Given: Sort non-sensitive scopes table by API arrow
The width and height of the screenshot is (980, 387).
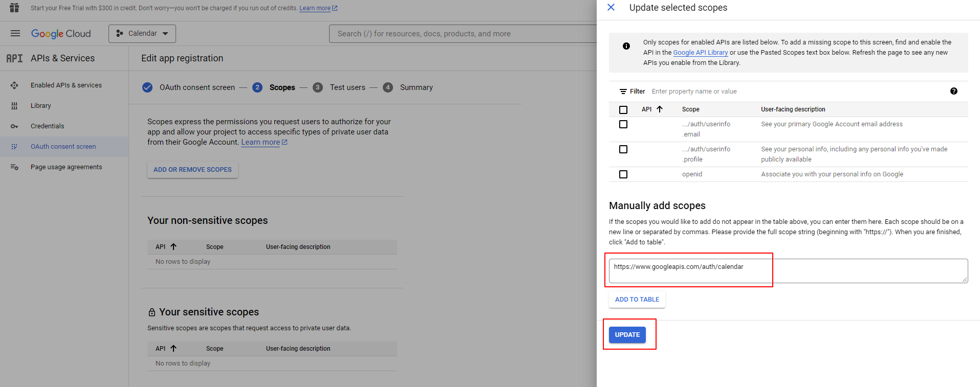Looking at the screenshot, I should click(173, 246).
